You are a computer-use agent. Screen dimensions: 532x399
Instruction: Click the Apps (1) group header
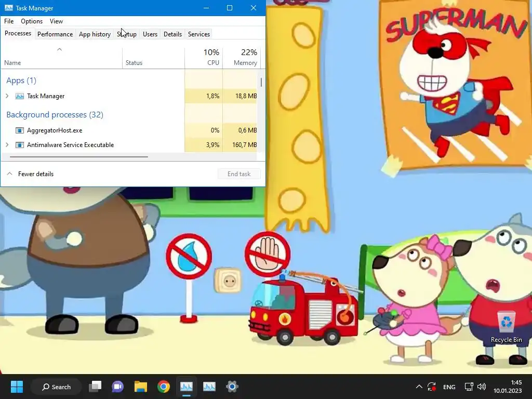click(x=21, y=81)
